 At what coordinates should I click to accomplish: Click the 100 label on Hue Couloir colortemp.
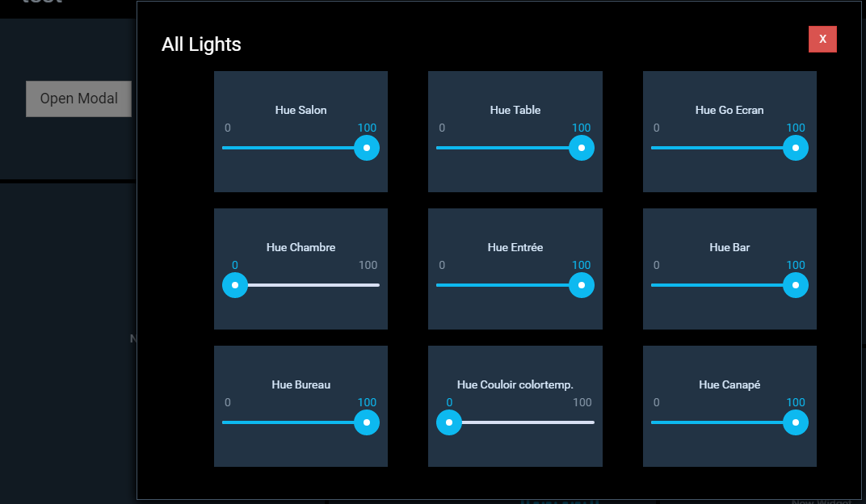[x=582, y=402]
